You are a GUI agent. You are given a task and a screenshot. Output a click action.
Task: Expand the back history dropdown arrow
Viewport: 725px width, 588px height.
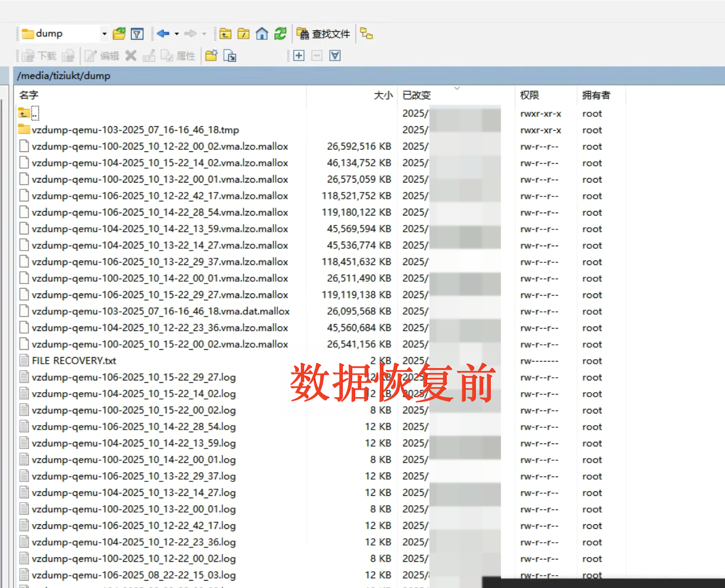point(177,34)
